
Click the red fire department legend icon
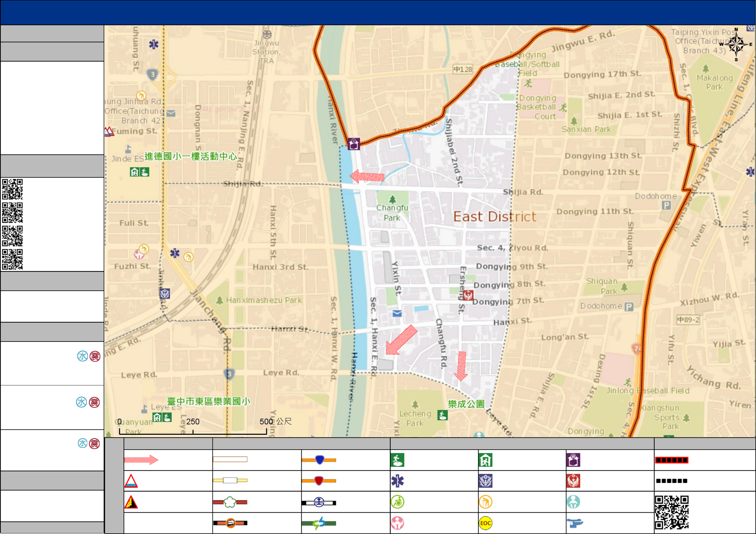pos(573,481)
